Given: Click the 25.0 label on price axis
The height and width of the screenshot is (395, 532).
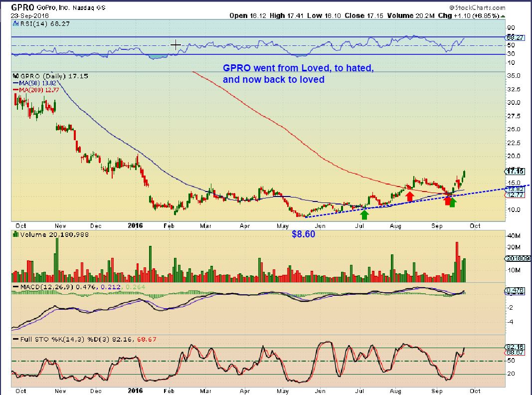Looking at the screenshot, I should pos(514,129).
